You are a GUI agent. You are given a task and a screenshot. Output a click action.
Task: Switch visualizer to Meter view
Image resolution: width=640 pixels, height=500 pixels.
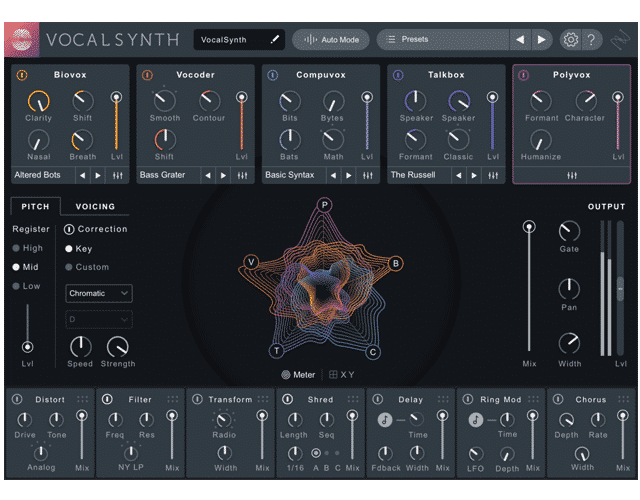point(298,375)
